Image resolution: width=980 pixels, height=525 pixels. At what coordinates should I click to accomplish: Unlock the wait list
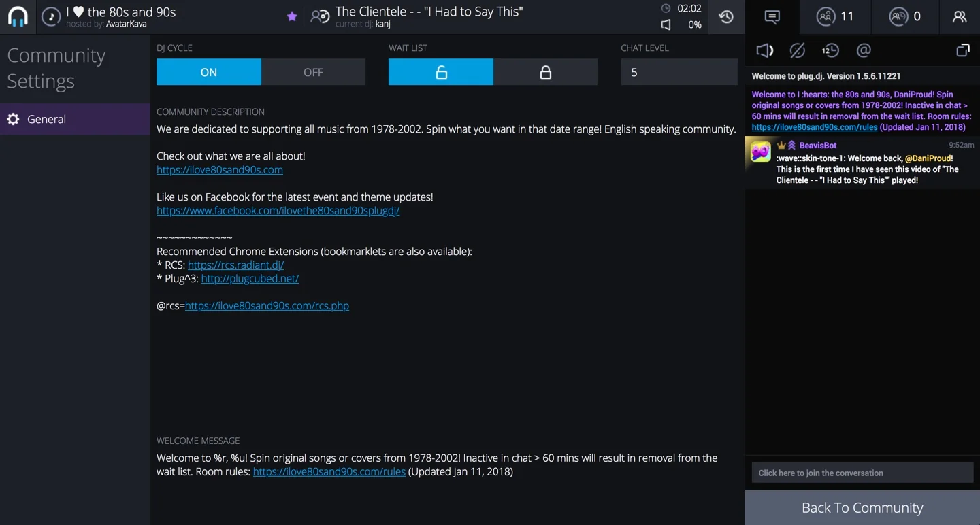441,72
